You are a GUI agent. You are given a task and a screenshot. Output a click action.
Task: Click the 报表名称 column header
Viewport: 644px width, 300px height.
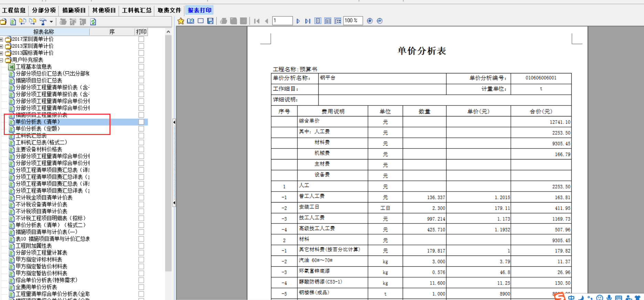pyautogui.click(x=44, y=32)
